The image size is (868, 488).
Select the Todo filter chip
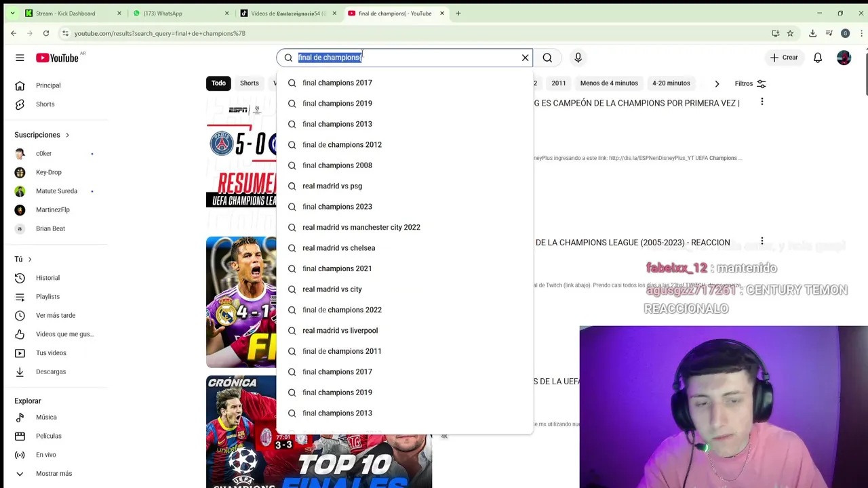point(218,83)
